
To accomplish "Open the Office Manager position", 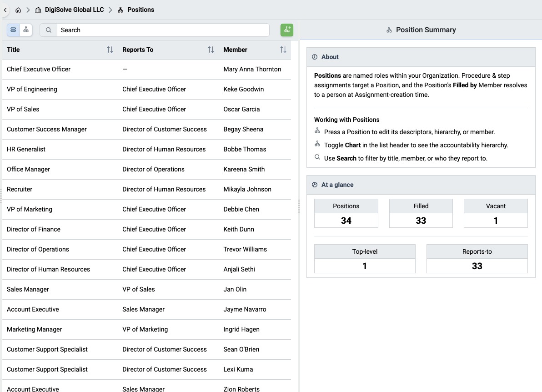I will tap(28, 169).
